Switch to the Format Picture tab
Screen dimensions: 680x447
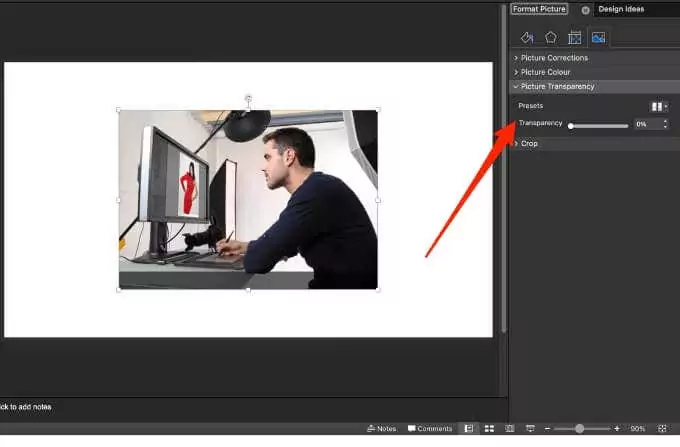point(539,9)
